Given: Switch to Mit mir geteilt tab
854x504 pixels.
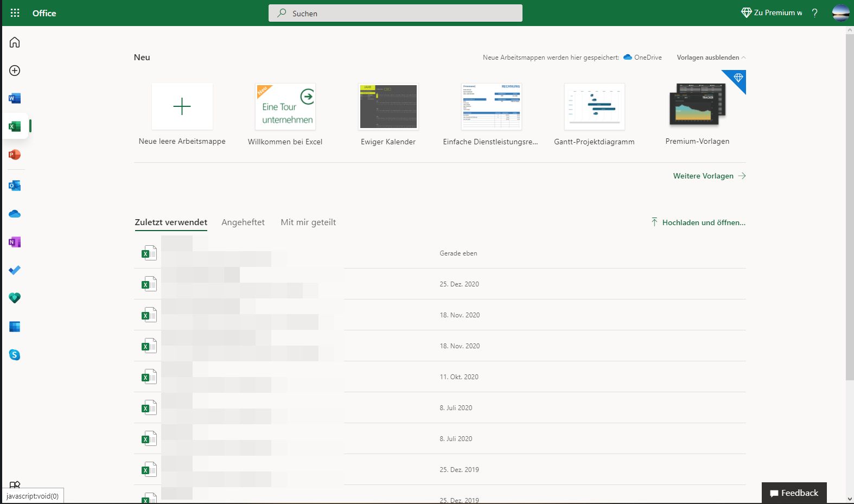Looking at the screenshot, I should click(x=308, y=222).
